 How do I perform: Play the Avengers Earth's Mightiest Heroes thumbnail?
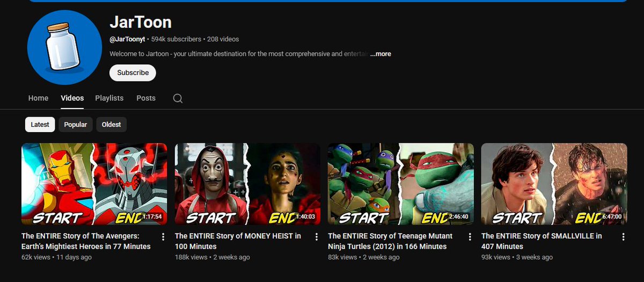94,184
